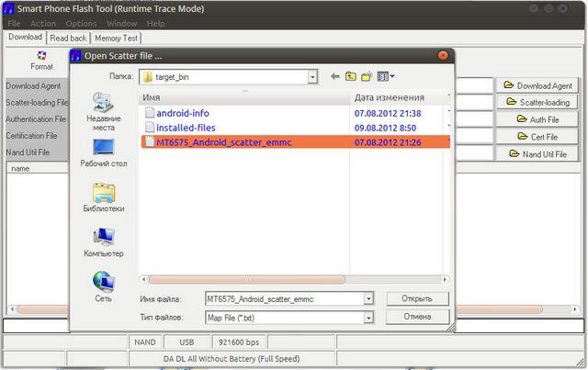The image size is (588, 370).
Task: Switch to the Read back tab
Action: click(x=69, y=38)
